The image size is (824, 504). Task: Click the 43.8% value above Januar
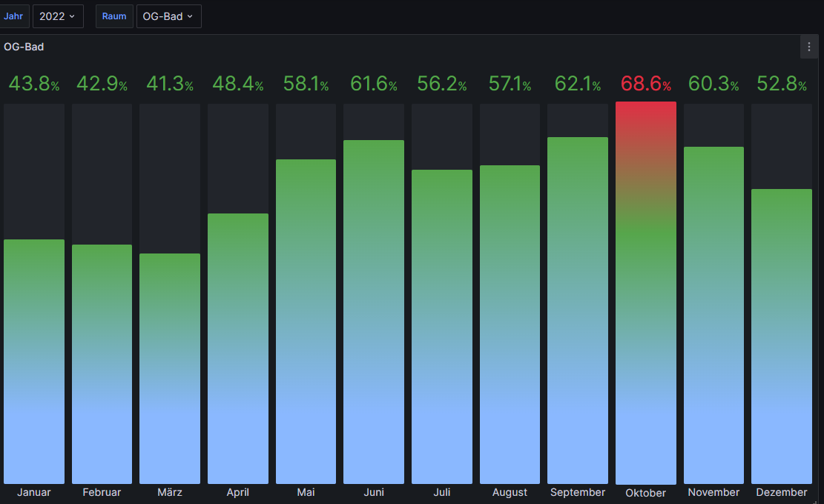point(34,84)
